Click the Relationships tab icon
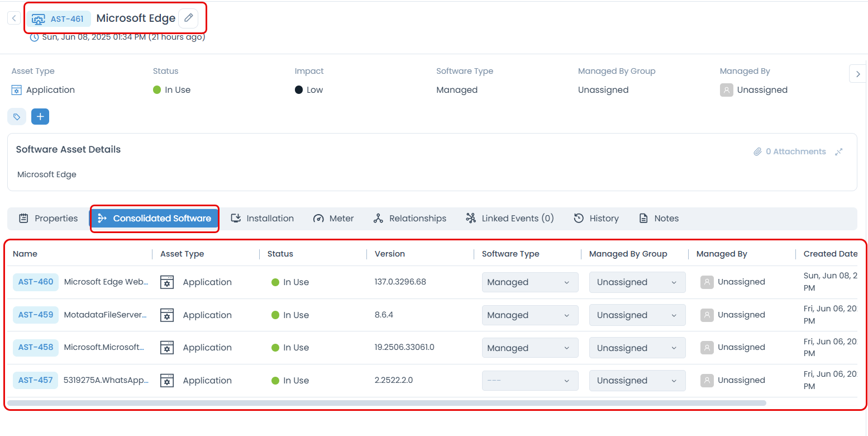The width and height of the screenshot is (868, 436). pos(379,218)
